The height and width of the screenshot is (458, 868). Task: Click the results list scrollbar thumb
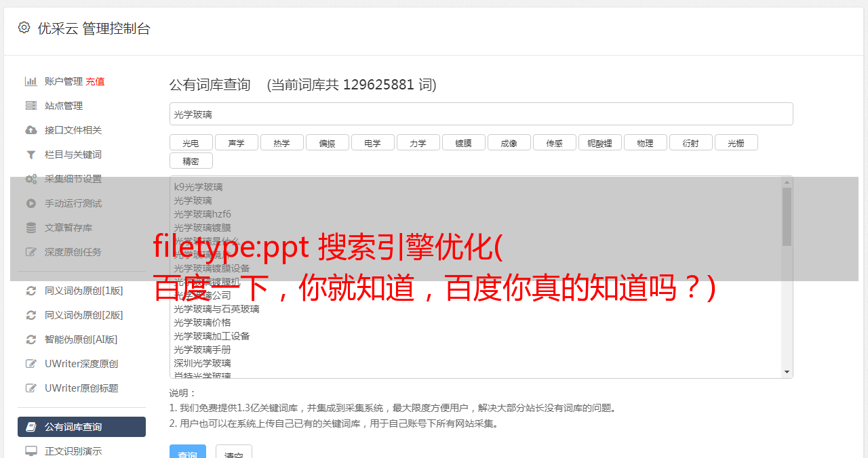787,216
